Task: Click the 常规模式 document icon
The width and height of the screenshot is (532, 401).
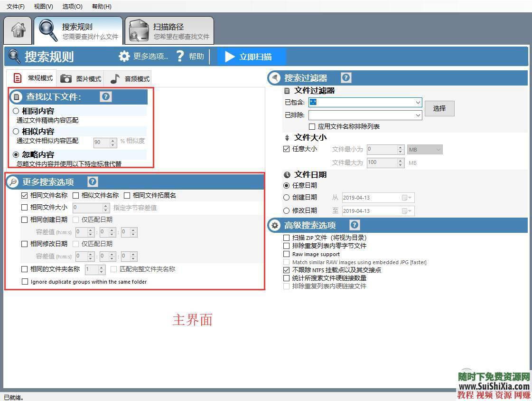Action: pos(17,78)
